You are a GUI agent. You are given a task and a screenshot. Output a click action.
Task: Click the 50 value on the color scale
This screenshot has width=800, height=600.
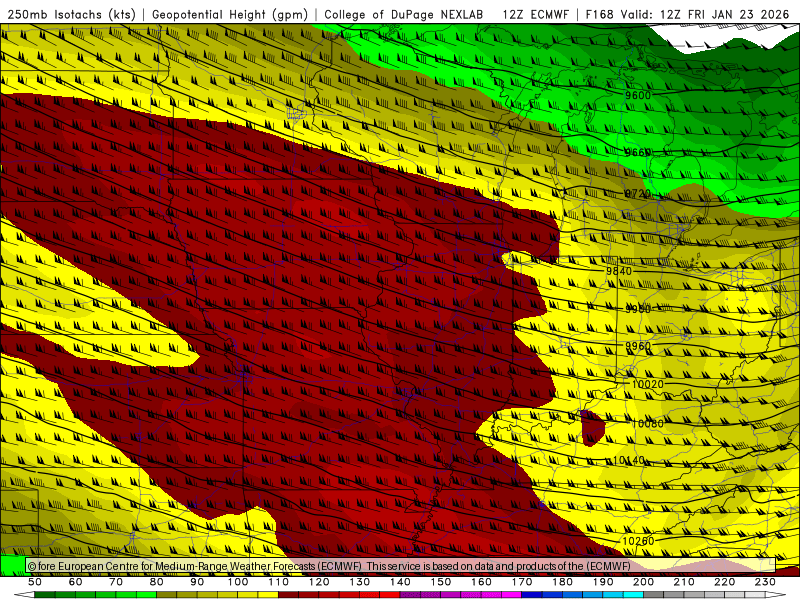(35, 582)
